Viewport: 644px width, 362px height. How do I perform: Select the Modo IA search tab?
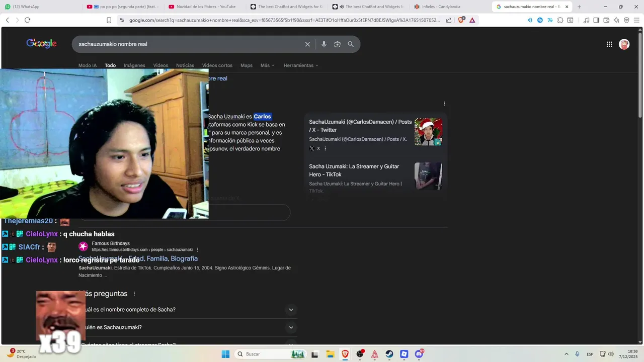pos(88,65)
